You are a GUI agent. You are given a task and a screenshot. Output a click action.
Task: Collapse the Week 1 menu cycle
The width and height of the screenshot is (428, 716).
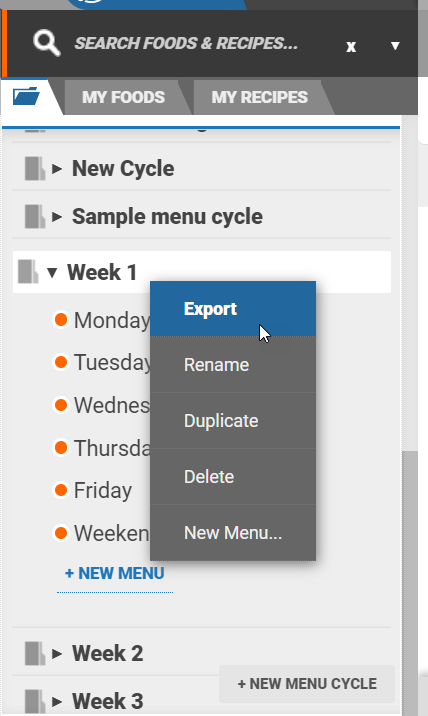(x=52, y=273)
